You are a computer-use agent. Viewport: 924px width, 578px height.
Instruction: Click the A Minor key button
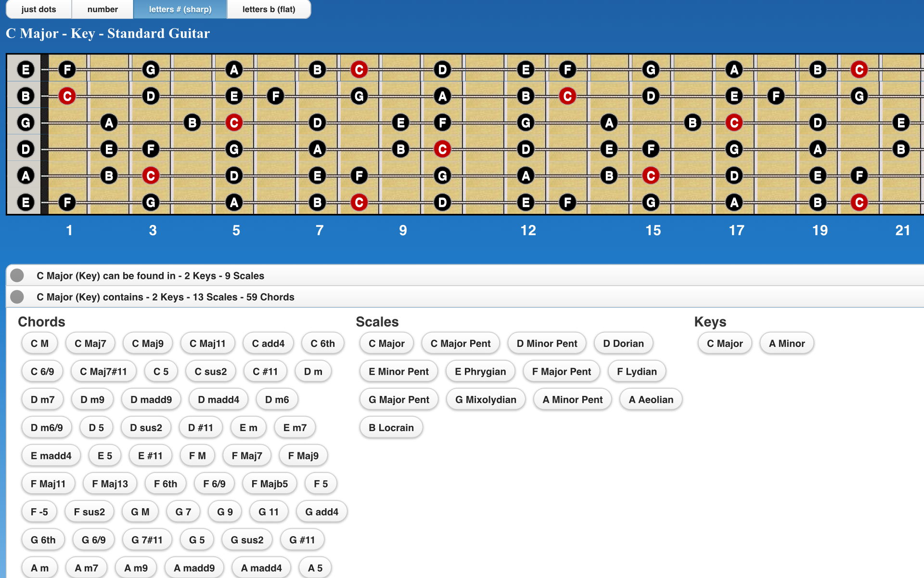(786, 343)
